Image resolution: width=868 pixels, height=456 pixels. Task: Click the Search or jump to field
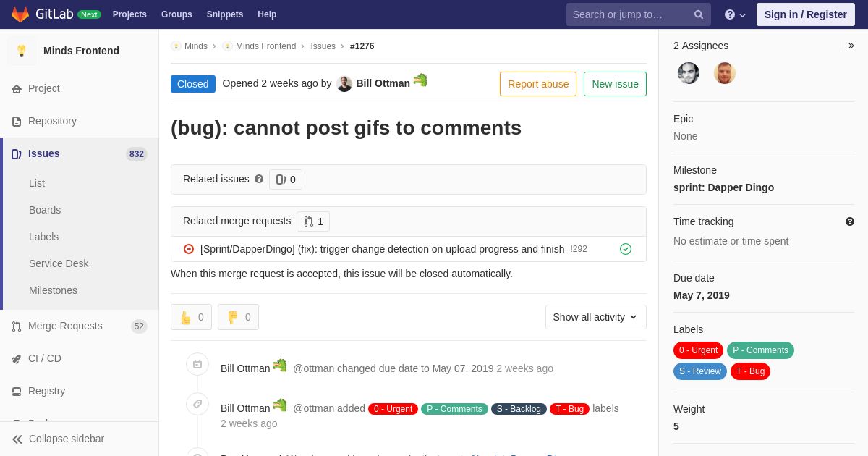(629, 14)
